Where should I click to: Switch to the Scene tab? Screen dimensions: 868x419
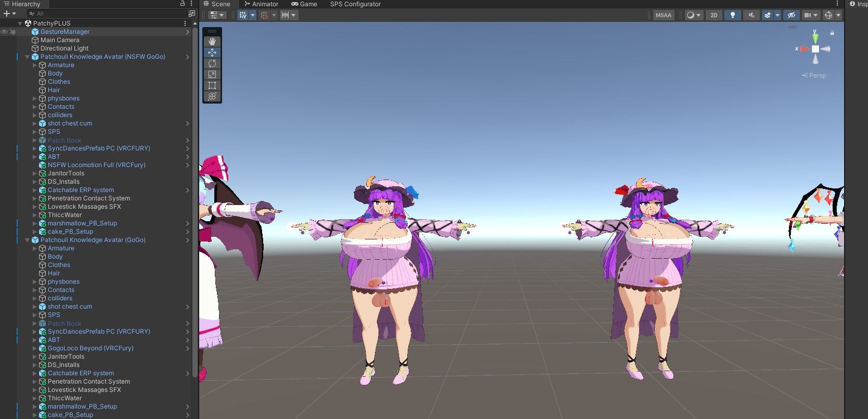217,4
